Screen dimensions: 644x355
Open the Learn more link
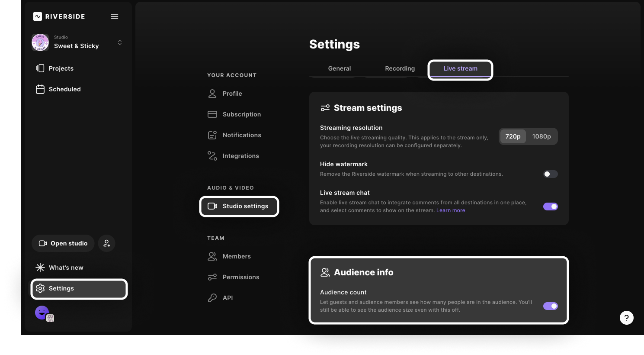[x=451, y=210]
